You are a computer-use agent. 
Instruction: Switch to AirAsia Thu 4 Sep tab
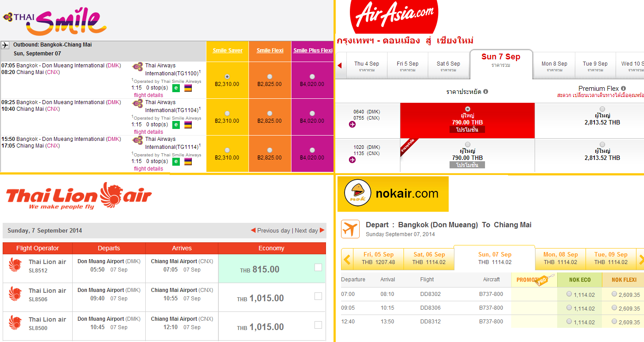point(367,66)
